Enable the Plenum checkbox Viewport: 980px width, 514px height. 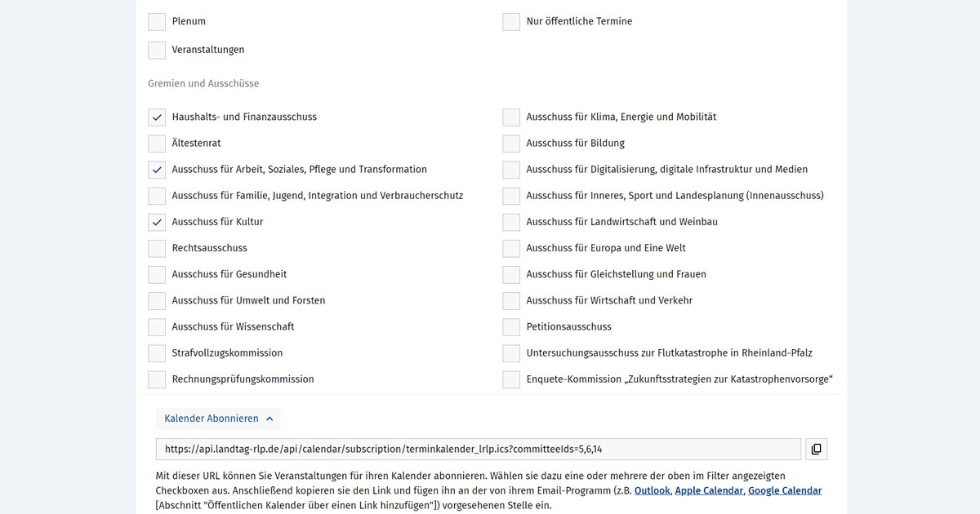point(156,21)
